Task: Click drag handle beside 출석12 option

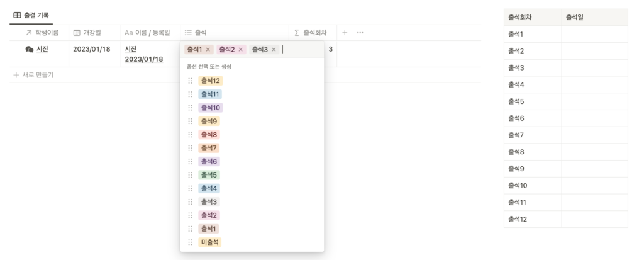Action: click(190, 81)
